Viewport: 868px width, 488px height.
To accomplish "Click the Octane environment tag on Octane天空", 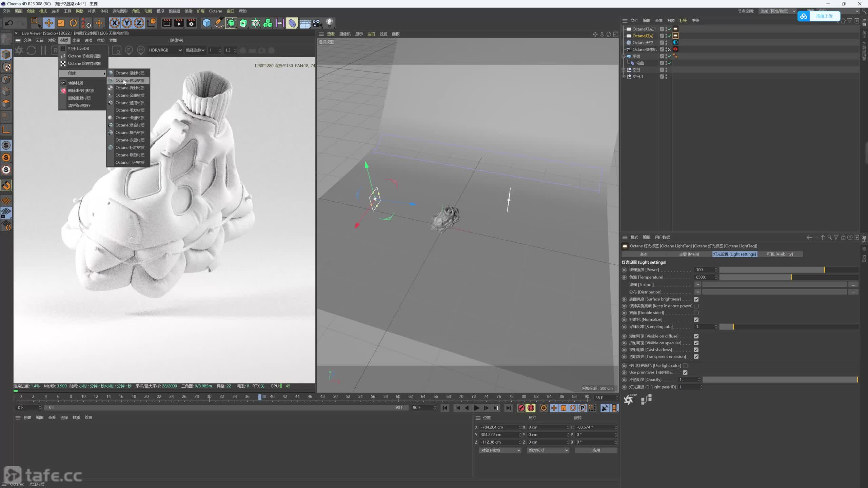I will [x=675, y=42].
